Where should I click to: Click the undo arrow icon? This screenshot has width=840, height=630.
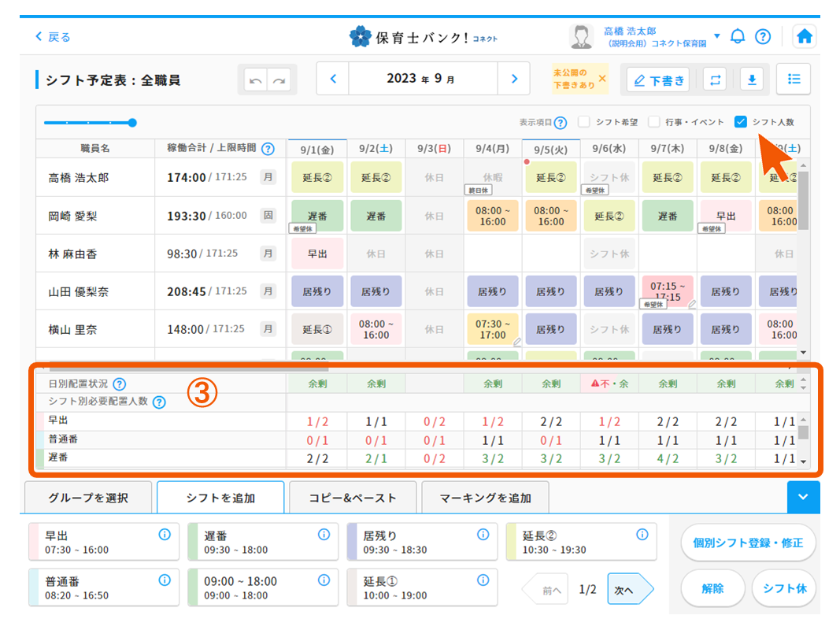click(255, 80)
